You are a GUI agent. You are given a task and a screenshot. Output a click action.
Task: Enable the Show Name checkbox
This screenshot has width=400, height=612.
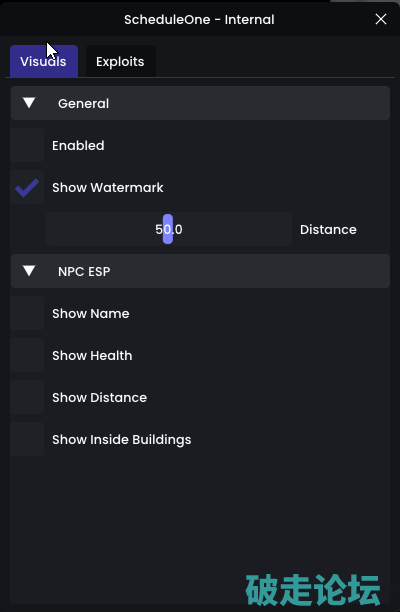[x=27, y=313]
